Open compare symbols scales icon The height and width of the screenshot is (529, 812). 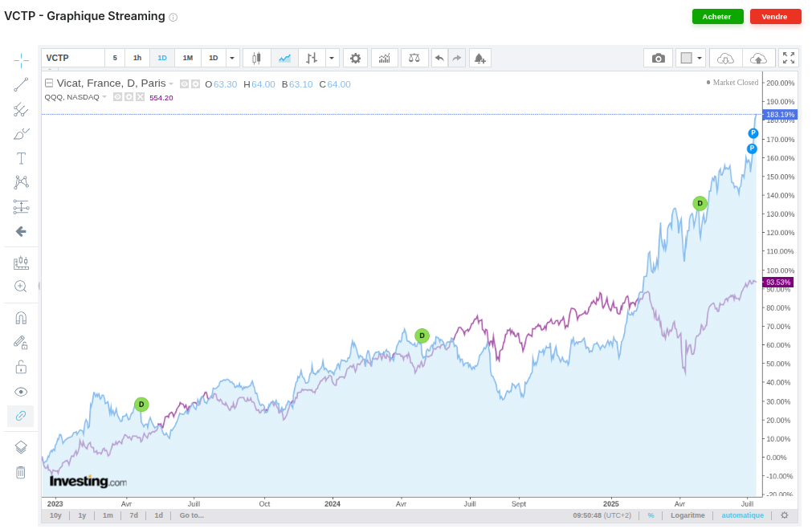tap(414, 58)
